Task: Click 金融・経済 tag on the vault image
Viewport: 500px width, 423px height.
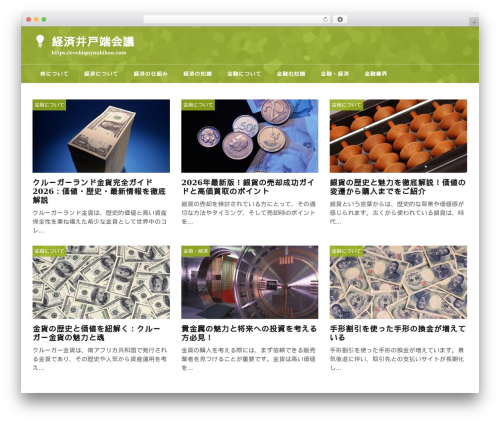Action: point(196,251)
